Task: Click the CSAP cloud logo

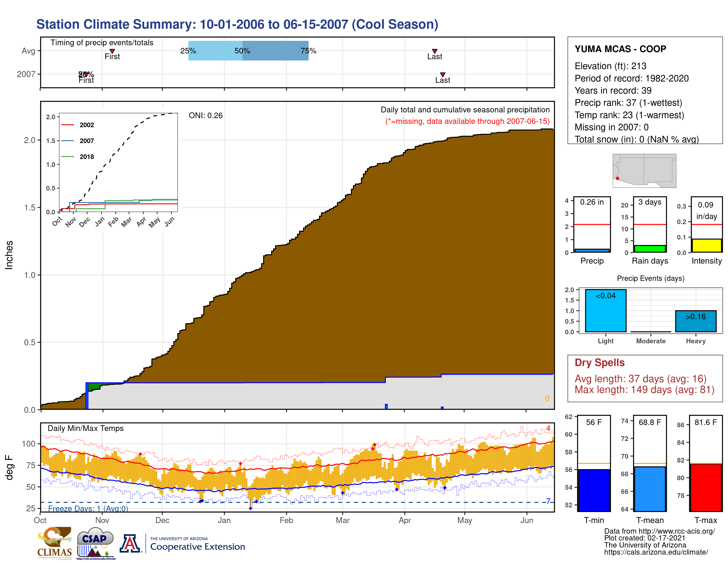Action: (x=96, y=543)
